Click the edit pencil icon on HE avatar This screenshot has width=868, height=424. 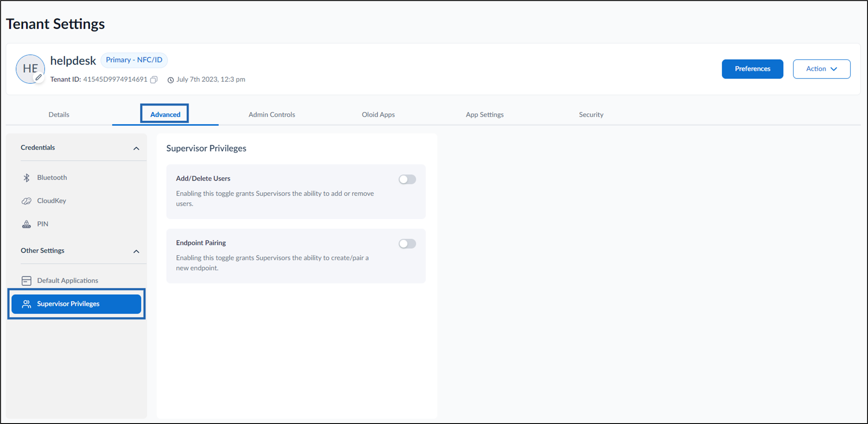coord(39,78)
